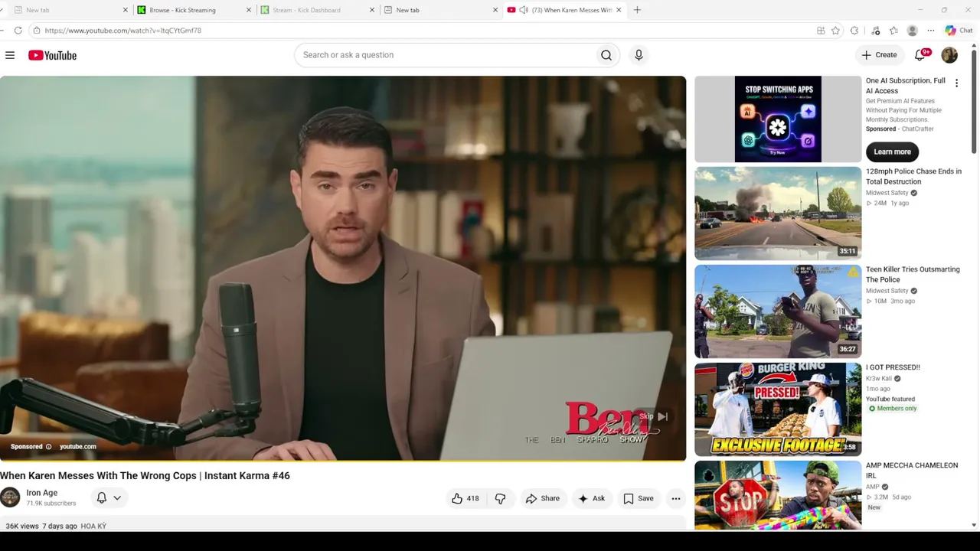Viewport: 980px width, 551px height.
Task: Open more actions below the video
Action: point(676,498)
